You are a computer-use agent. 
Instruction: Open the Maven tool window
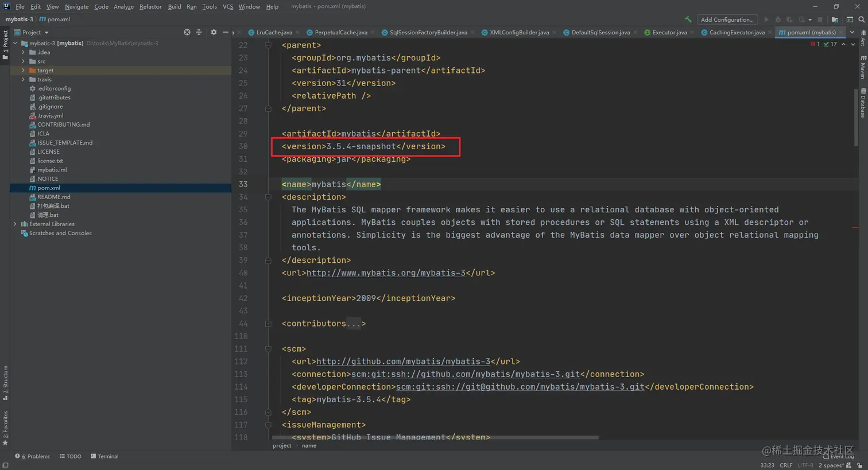(863, 67)
